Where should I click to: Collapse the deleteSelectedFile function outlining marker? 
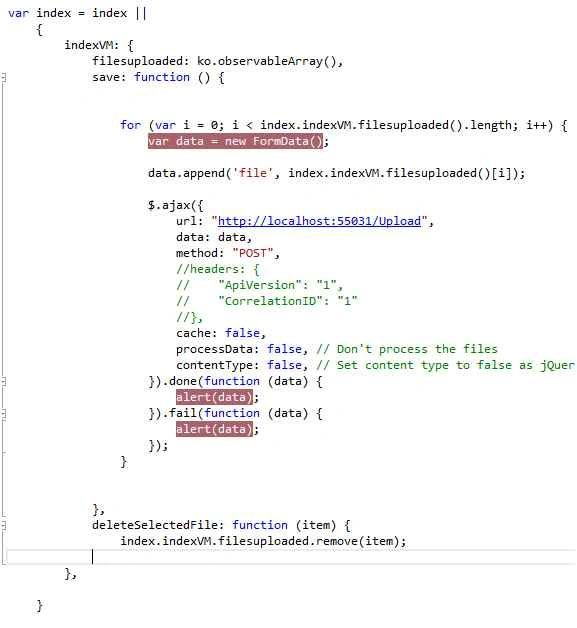[x=3, y=525]
